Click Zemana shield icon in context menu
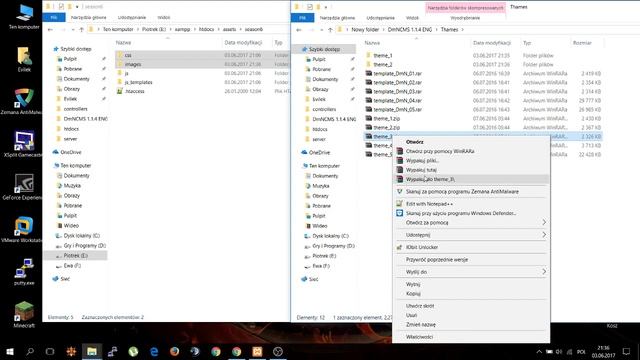The image size is (640, 360). click(400, 191)
